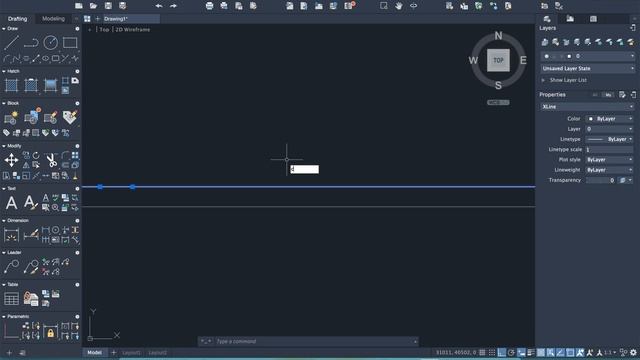Select the Single Line Text tool with brush

[31, 202]
